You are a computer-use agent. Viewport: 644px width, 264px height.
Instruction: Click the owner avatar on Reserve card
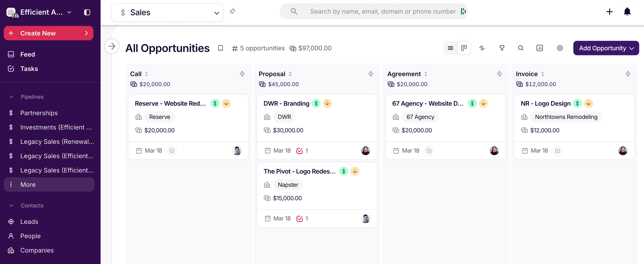click(x=237, y=151)
